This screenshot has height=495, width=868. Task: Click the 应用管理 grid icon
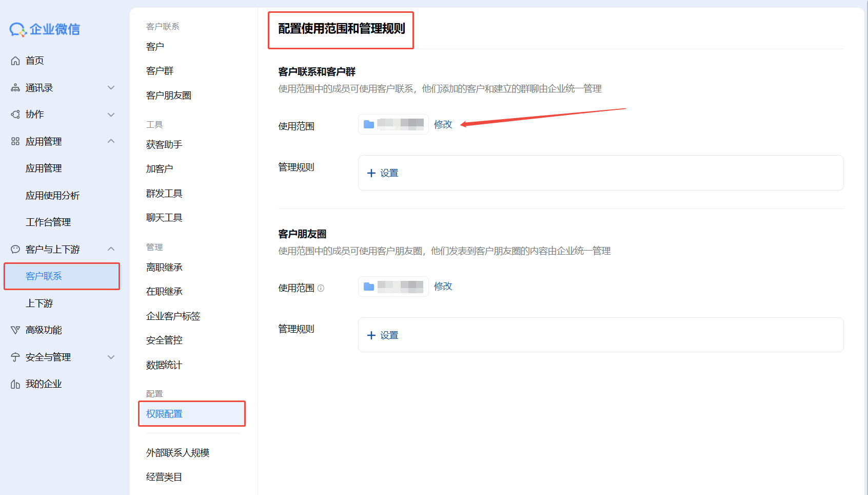click(15, 142)
